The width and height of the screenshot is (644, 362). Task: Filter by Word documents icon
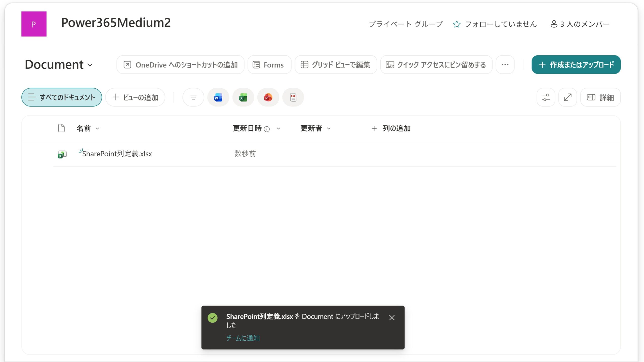click(x=218, y=97)
